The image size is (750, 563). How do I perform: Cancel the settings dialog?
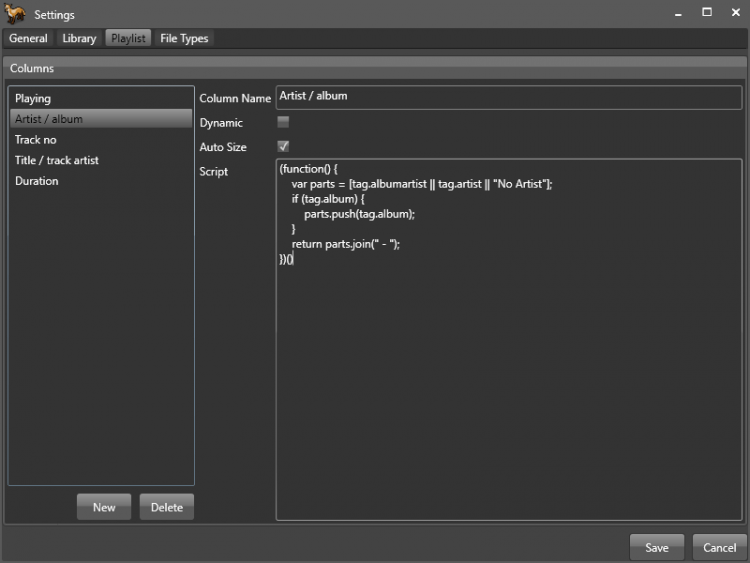pyautogui.click(x=720, y=547)
